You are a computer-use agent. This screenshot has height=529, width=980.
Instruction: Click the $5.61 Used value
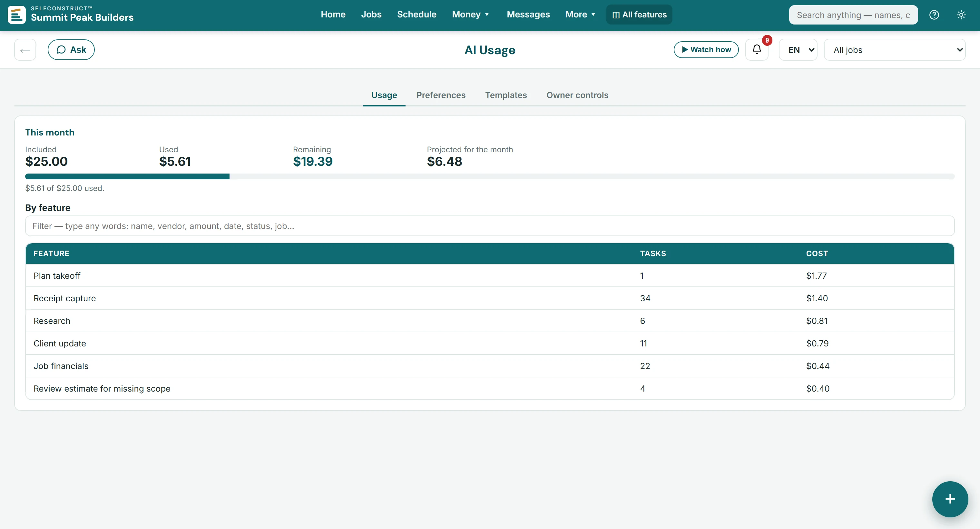175,161
